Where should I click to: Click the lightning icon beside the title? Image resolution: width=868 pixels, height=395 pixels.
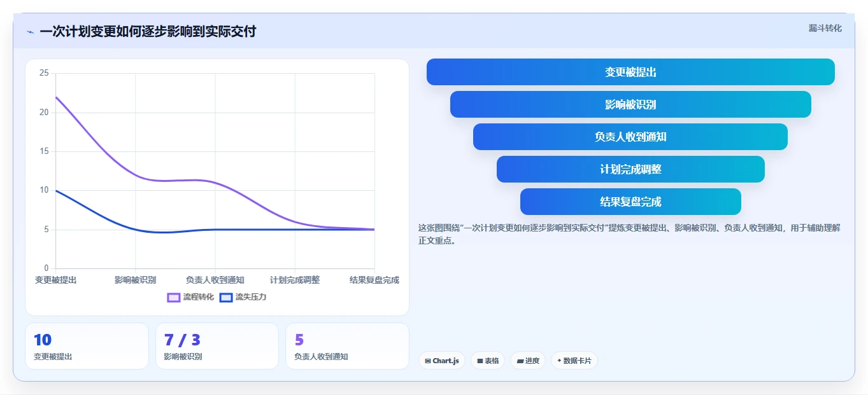pyautogui.click(x=30, y=32)
